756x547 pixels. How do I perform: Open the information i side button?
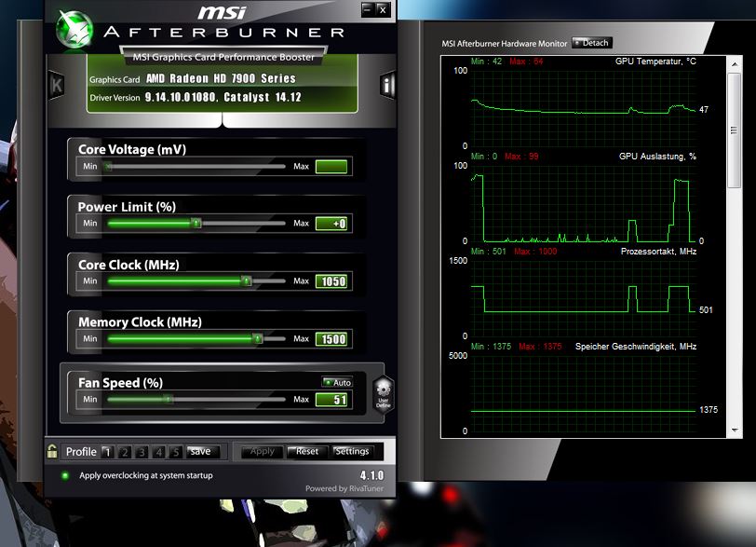(x=387, y=86)
